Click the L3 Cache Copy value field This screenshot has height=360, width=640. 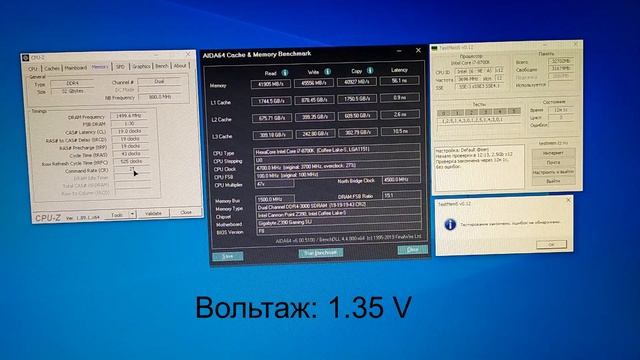358,132
